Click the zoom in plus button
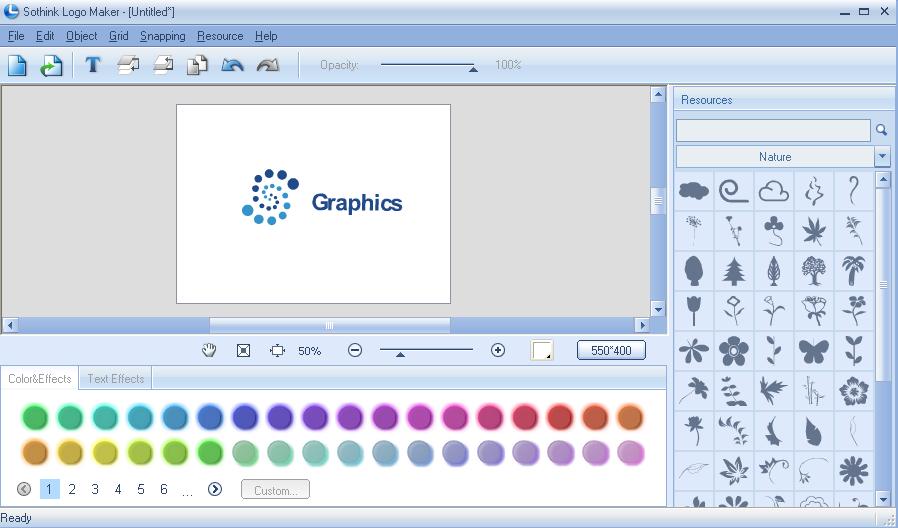Image resolution: width=898 pixels, height=528 pixels. click(x=498, y=350)
